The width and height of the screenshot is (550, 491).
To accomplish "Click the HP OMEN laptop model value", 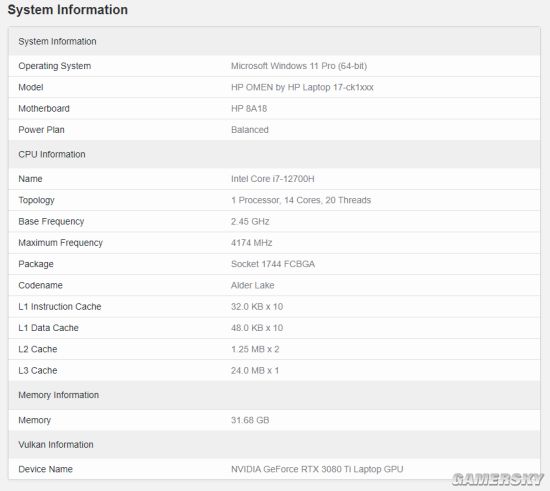I will point(302,87).
